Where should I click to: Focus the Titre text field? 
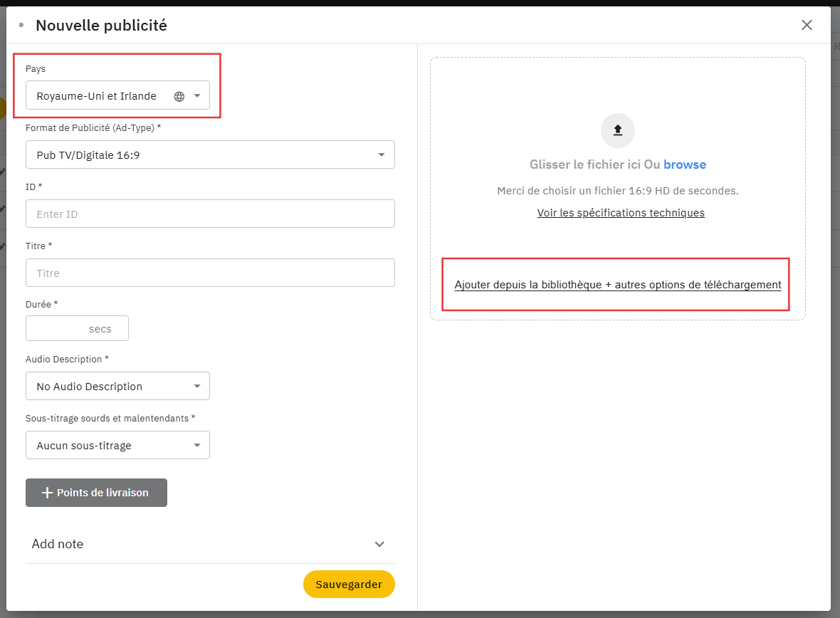(210, 273)
